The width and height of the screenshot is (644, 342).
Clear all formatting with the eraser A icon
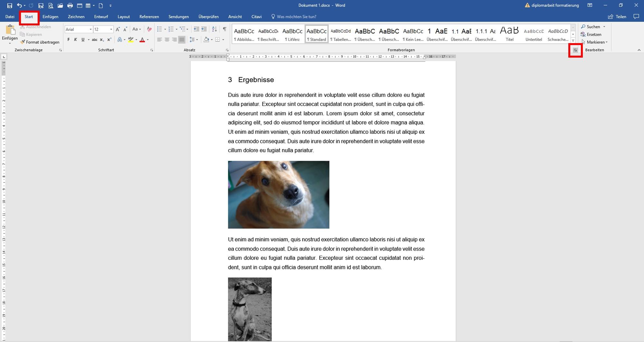[149, 29]
